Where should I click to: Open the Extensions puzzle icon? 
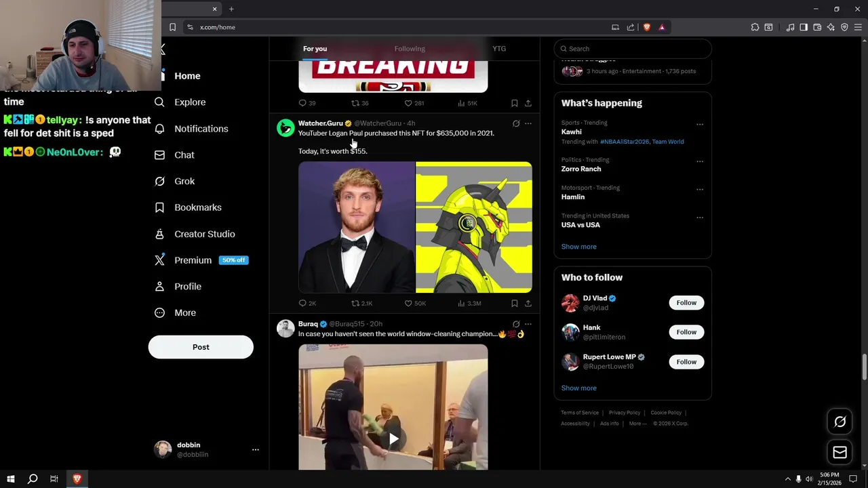(x=755, y=27)
